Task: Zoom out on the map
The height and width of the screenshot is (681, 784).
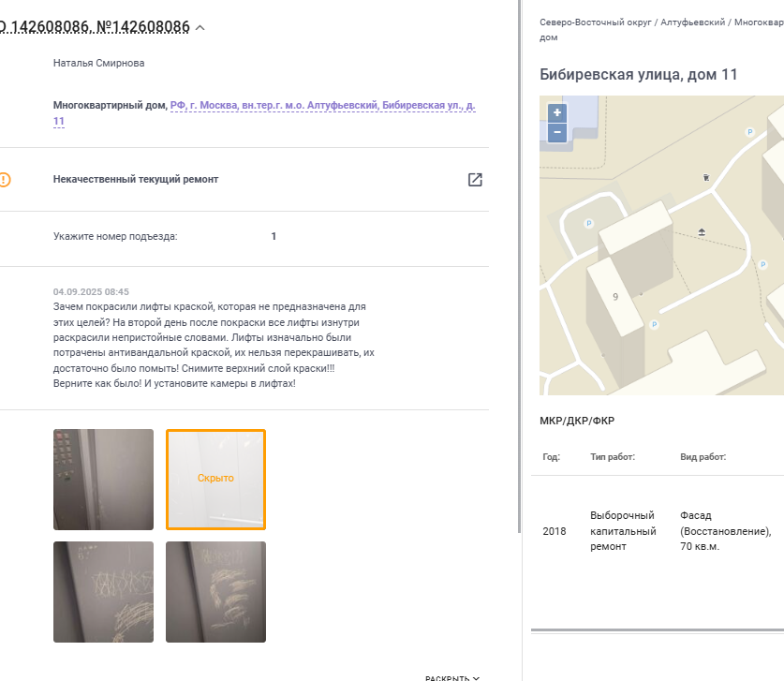Action: (x=557, y=133)
